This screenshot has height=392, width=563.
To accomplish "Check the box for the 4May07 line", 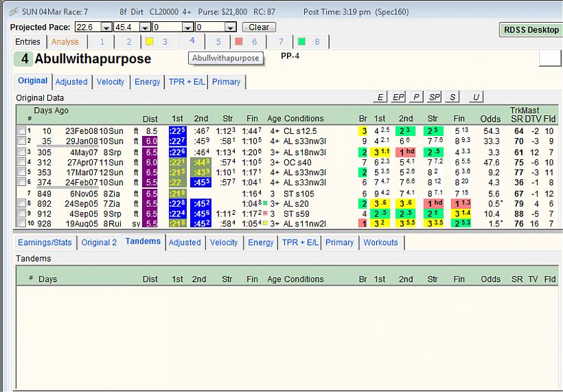I will pyautogui.click(x=21, y=152).
